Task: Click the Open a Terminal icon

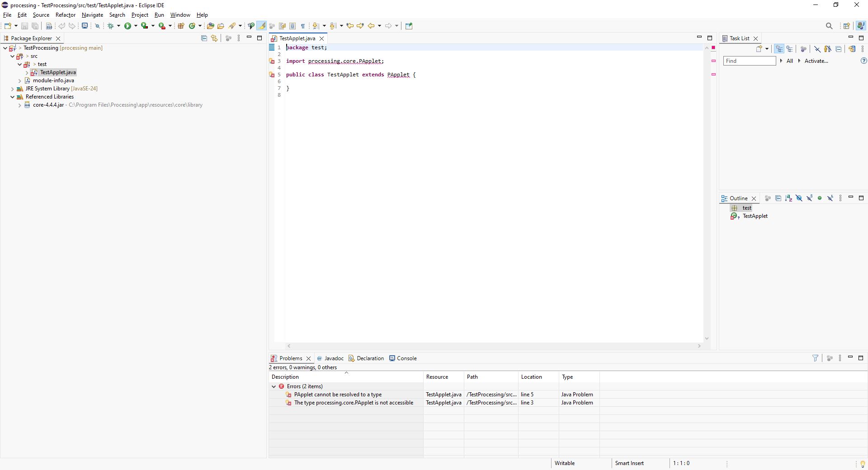Action: 85,26
